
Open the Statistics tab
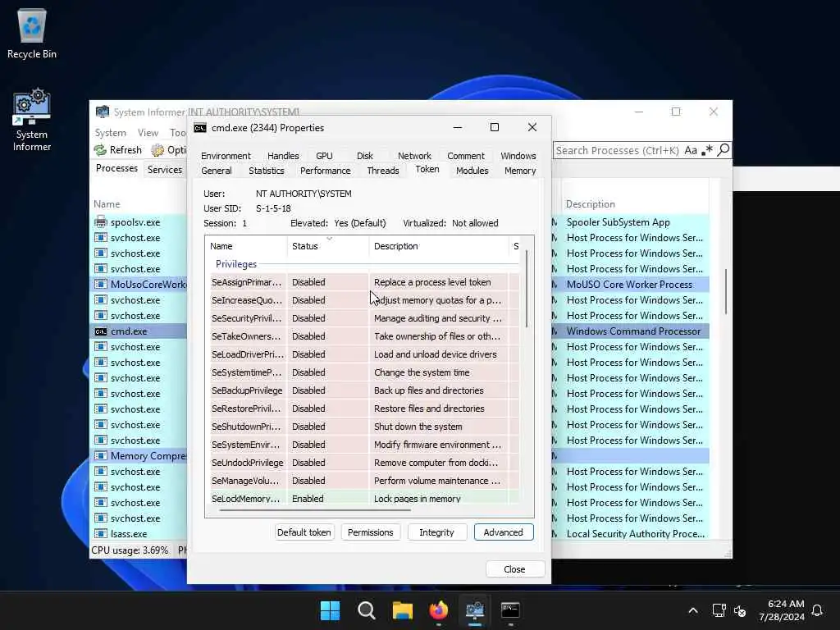click(x=267, y=171)
